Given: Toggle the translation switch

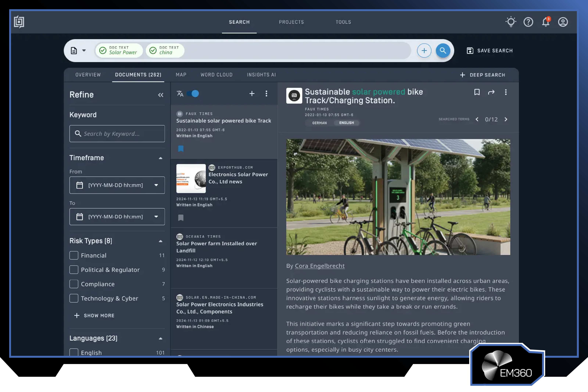Looking at the screenshot, I should [193, 93].
